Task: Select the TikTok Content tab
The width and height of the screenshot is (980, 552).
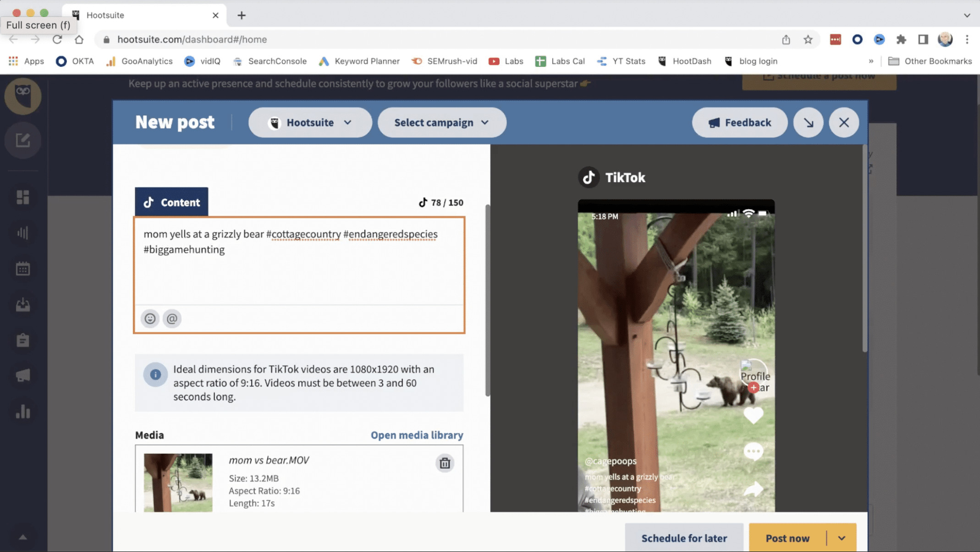Action: click(x=171, y=202)
